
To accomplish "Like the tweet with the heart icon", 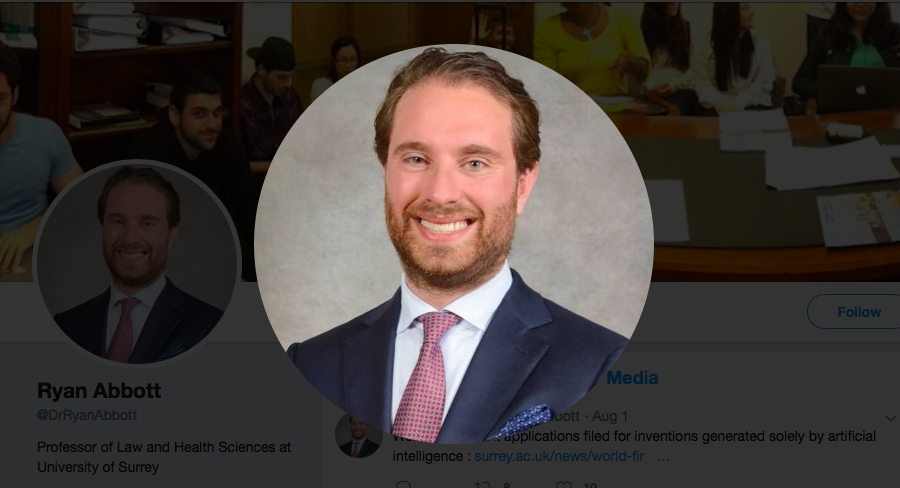I will [x=564, y=486].
